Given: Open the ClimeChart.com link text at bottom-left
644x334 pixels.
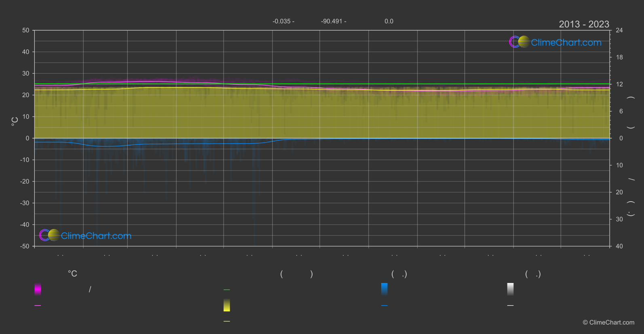Looking at the screenshot, I should click(96, 236).
